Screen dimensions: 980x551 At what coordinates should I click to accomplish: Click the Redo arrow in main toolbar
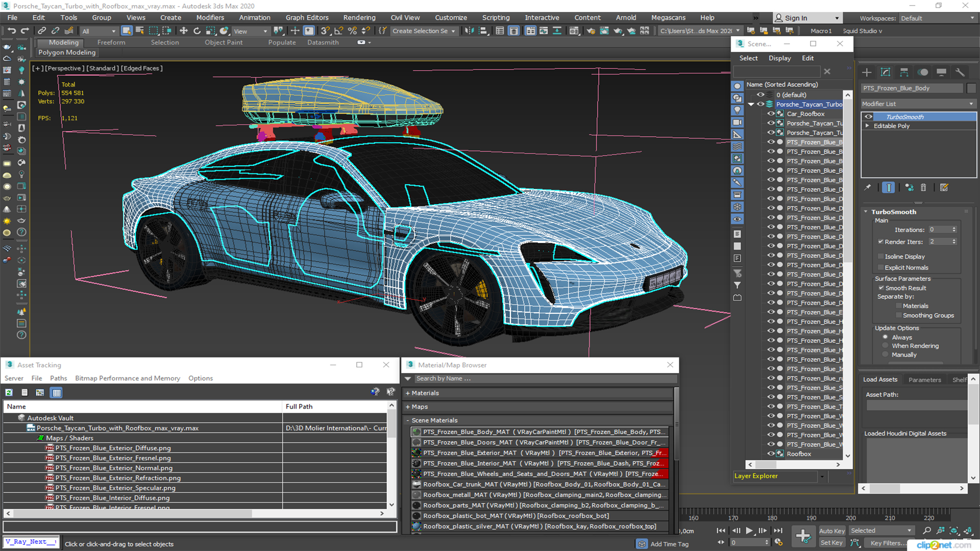24,31
